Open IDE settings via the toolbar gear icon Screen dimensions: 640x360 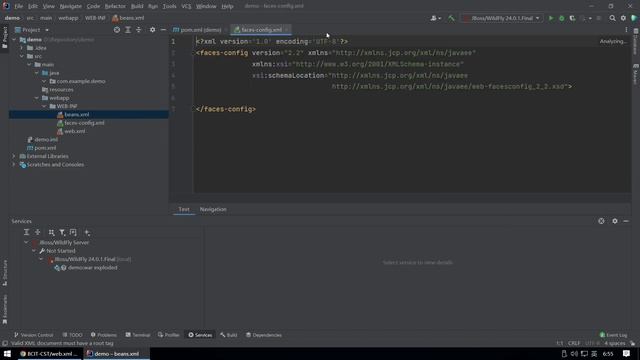(623, 18)
